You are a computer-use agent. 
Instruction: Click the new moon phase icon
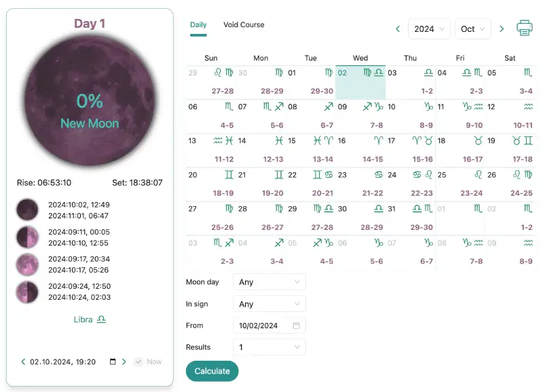(x=28, y=210)
